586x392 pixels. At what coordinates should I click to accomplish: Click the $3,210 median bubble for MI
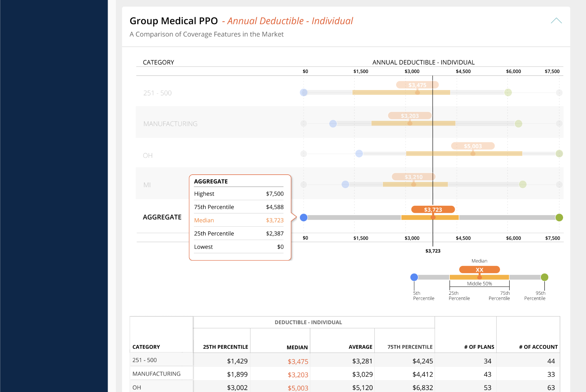413,177
